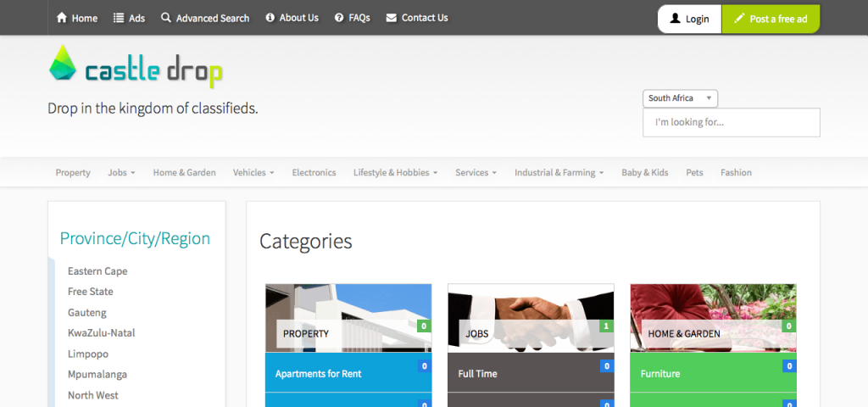Click the Advanced Search text link
Viewport: 868px width, 407px height.
click(213, 19)
